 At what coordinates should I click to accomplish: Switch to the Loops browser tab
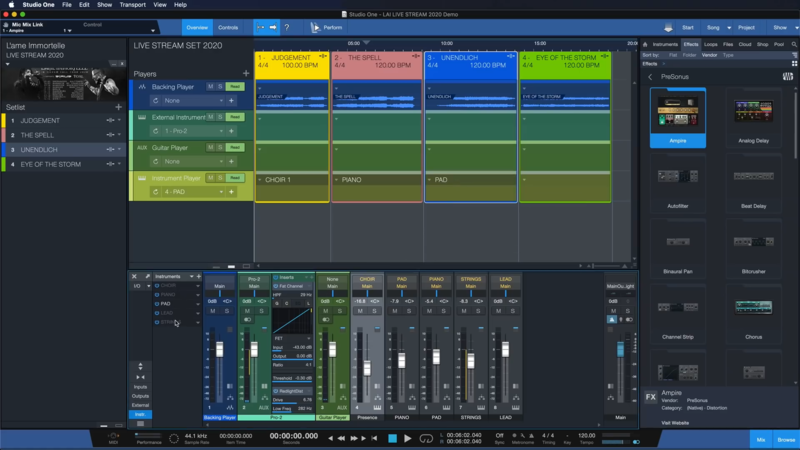tap(710, 44)
